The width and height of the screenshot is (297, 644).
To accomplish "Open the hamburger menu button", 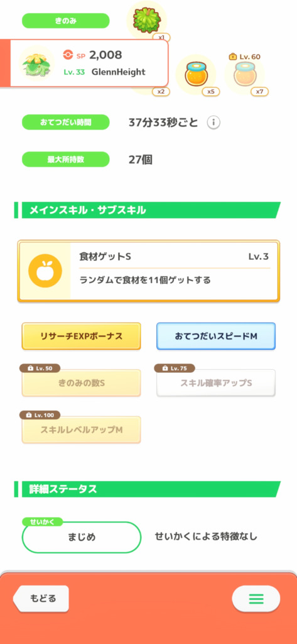I will [x=256, y=599].
